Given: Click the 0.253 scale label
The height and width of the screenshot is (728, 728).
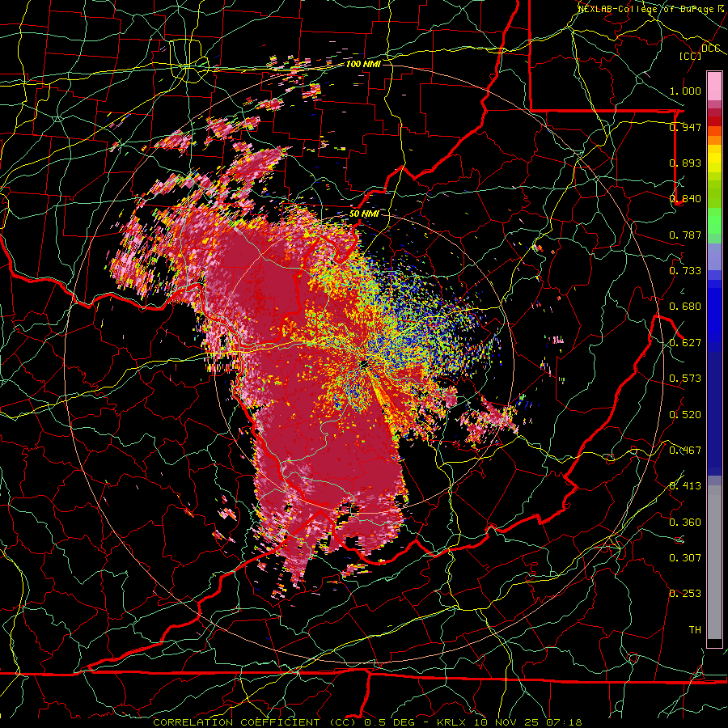Looking at the screenshot, I should coord(685,594).
